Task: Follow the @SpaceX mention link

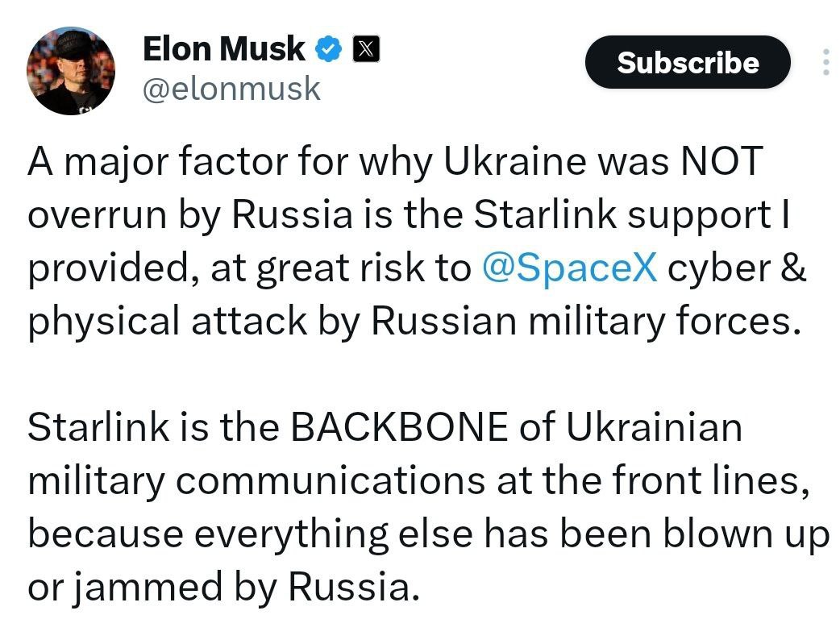Action: click(x=569, y=268)
